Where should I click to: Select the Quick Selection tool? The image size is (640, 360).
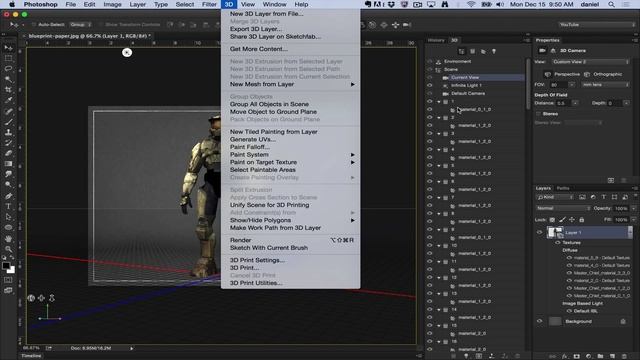[x=8, y=79]
